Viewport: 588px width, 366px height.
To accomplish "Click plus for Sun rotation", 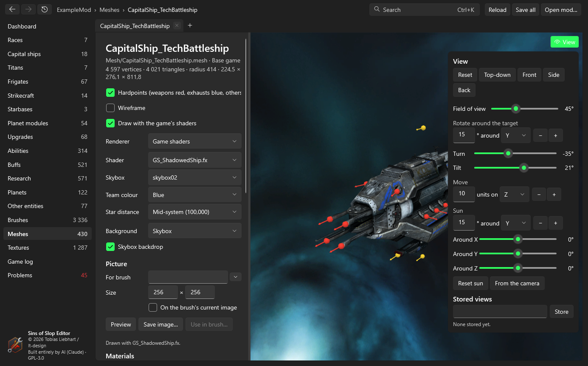I will click(x=555, y=223).
